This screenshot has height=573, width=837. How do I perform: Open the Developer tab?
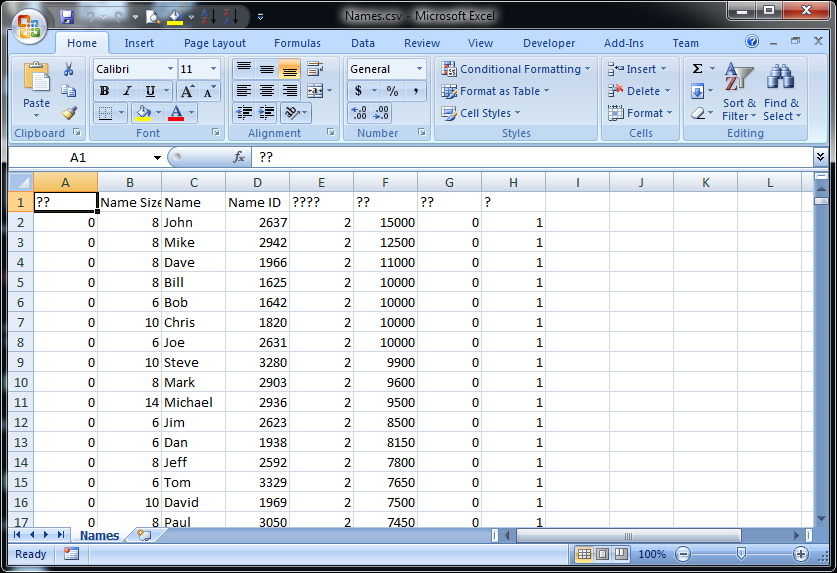coord(549,43)
